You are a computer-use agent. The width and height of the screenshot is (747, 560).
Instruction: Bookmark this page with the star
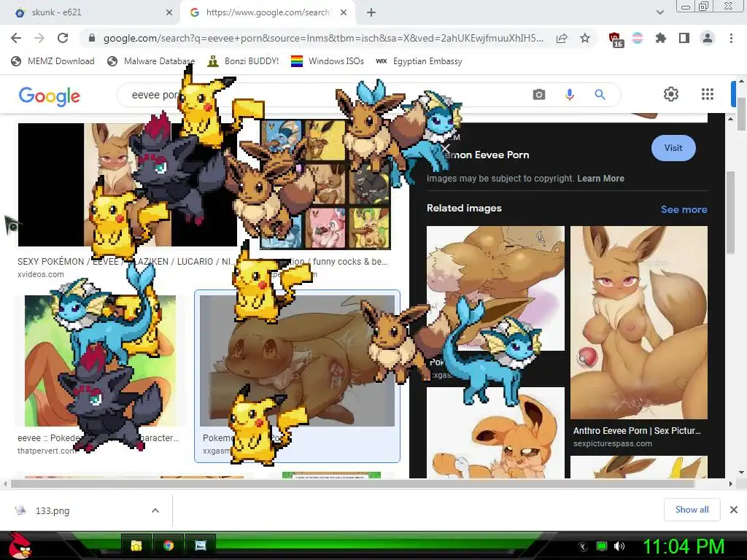pos(585,38)
